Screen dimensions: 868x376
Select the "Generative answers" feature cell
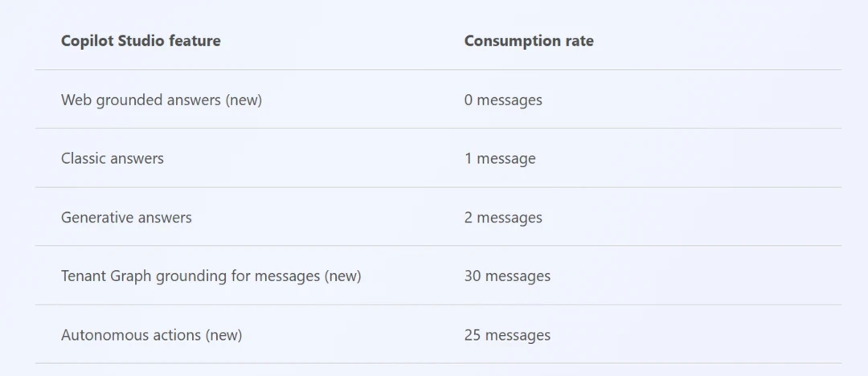click(x=126, y=218)
